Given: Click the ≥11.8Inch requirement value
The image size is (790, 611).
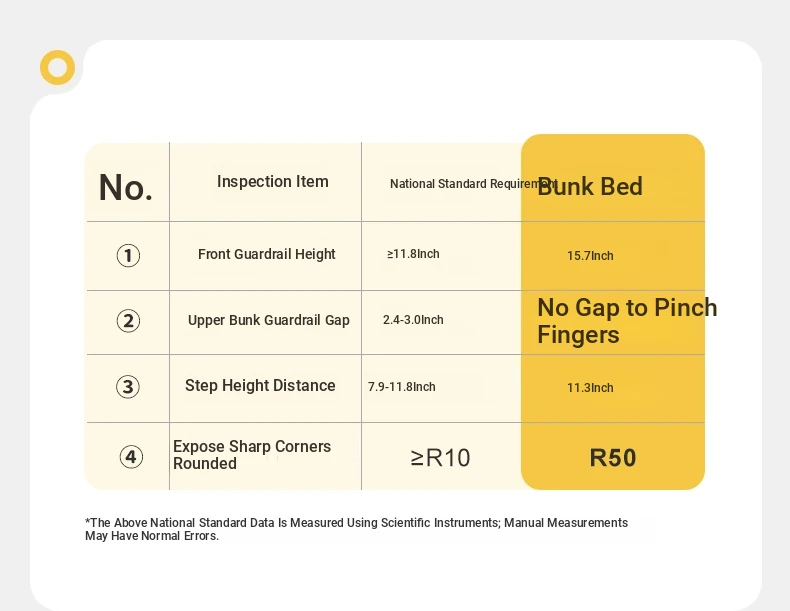Looking at the screenshot, I should pos(413,254).
